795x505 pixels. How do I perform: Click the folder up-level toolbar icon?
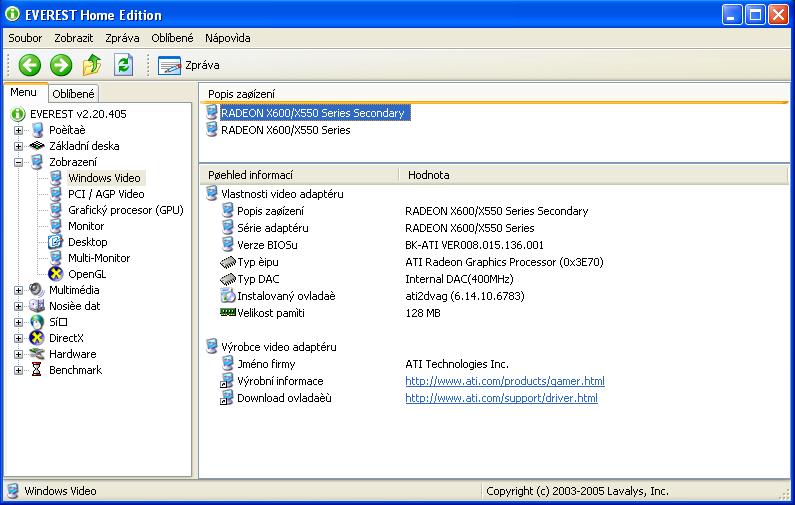[92, 65]
